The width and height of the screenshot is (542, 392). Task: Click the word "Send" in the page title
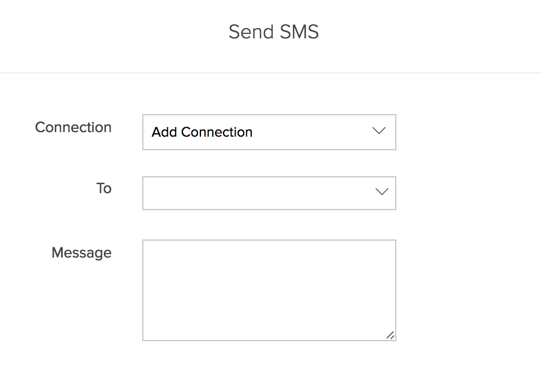[x=250, y=32]
